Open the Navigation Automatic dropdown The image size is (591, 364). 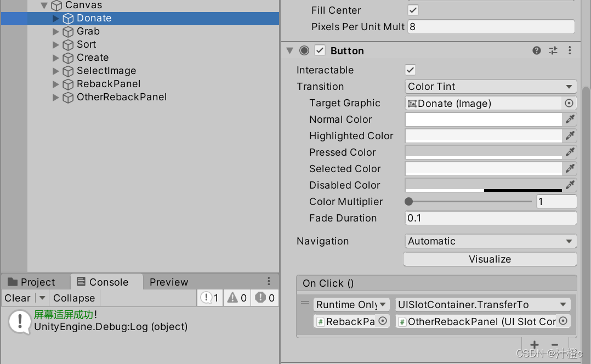[x=491, y=241]
